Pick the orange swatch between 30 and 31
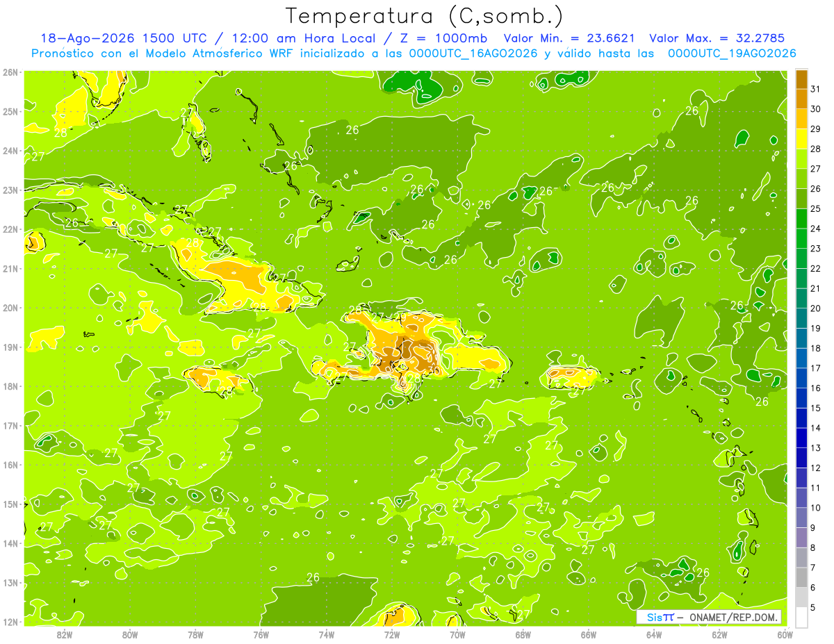834x644 pixels. click(802, 100)
